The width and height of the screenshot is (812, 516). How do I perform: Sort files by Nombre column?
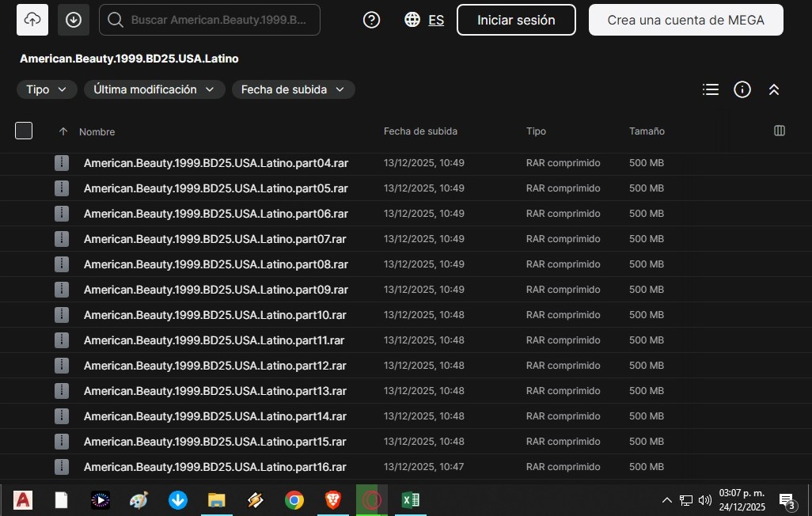[x=97, y=131]
